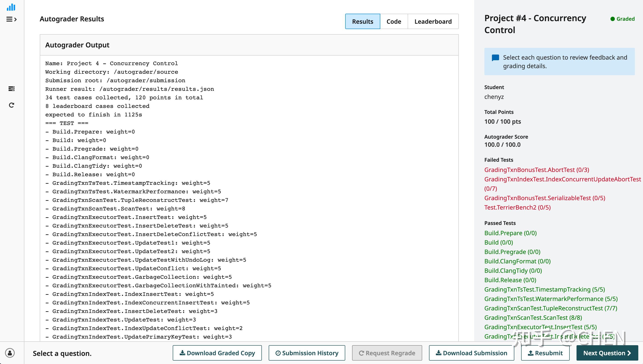This screenshot has height=364, width=643.
Task: Open Submission History
Action: pyautogui.click(x=307, y=353)
